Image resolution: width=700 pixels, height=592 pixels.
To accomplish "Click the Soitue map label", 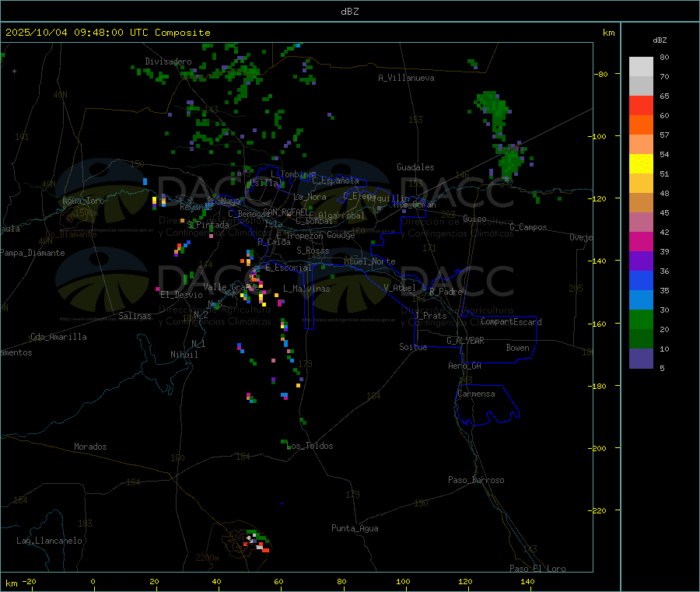I will tap(413, 347).
